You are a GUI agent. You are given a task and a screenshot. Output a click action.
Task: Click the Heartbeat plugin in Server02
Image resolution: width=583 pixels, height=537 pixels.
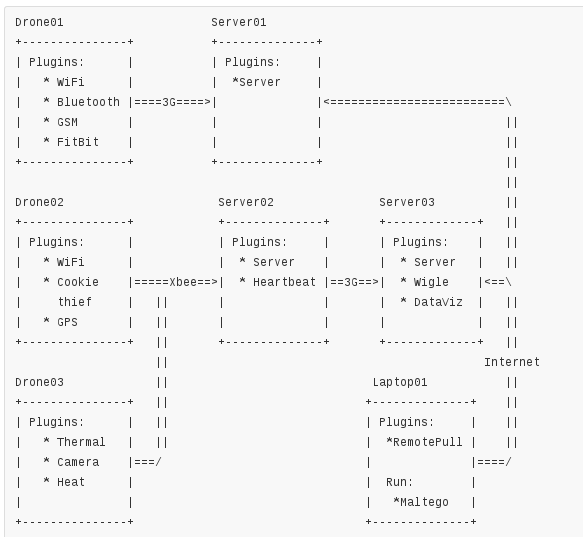tap(284, 282)
